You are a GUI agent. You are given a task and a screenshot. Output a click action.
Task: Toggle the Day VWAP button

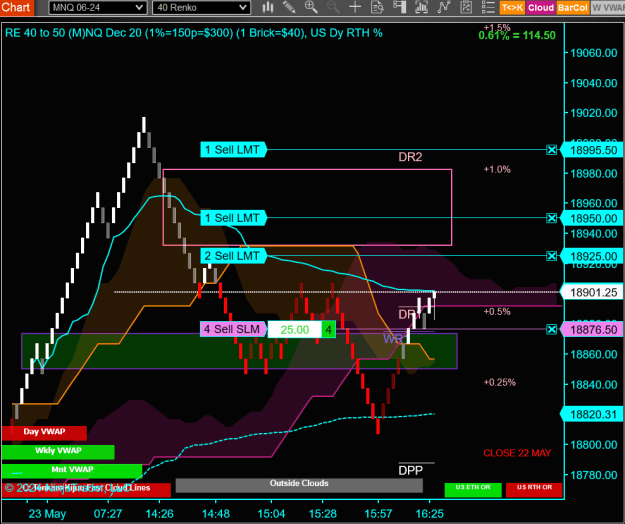tap(44, 433)
